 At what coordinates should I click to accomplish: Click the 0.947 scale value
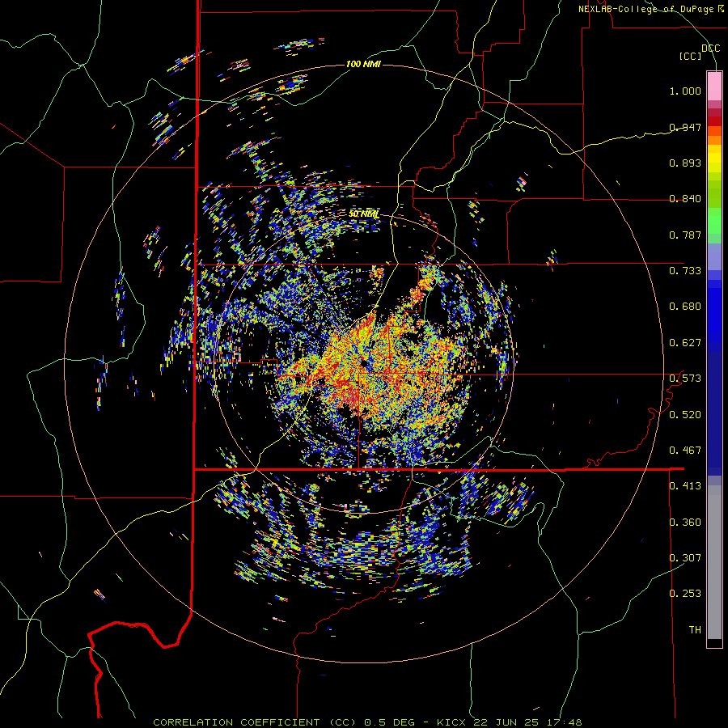685,127
